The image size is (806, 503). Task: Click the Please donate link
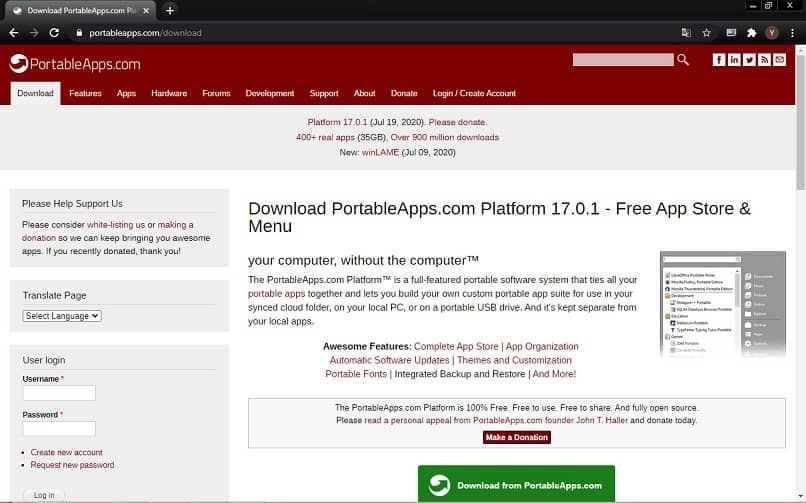tap(457, 122)
